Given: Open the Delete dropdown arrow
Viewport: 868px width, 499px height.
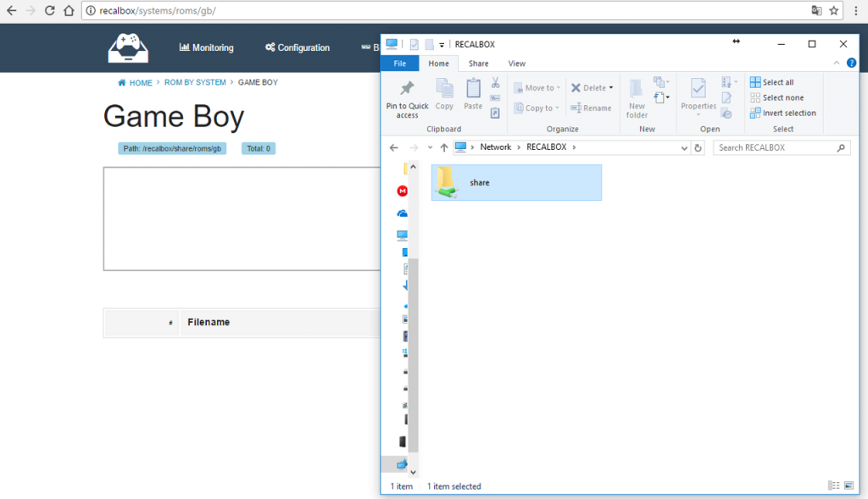Looking at the screenshot, I should point(611,88).
